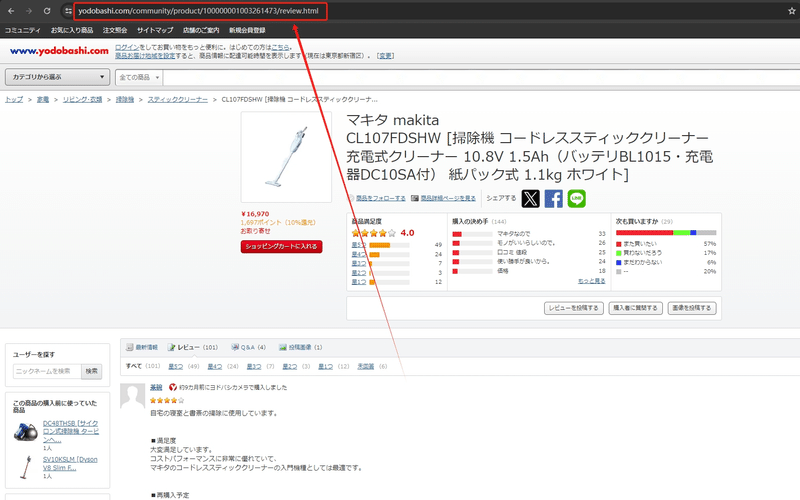Screen dimensions: 800x500
Task: Switch to the 投稿画像 (1) tab
Action: click(301, 347)
